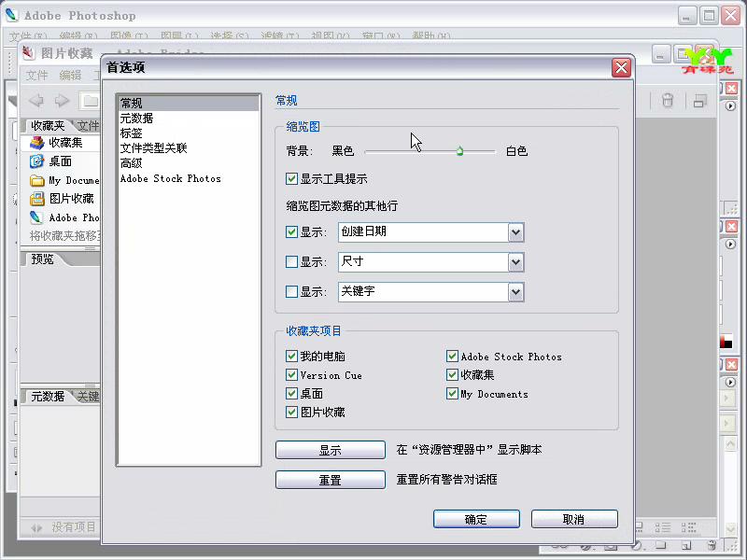Check 显示 next to 关键字

(291, 291)
